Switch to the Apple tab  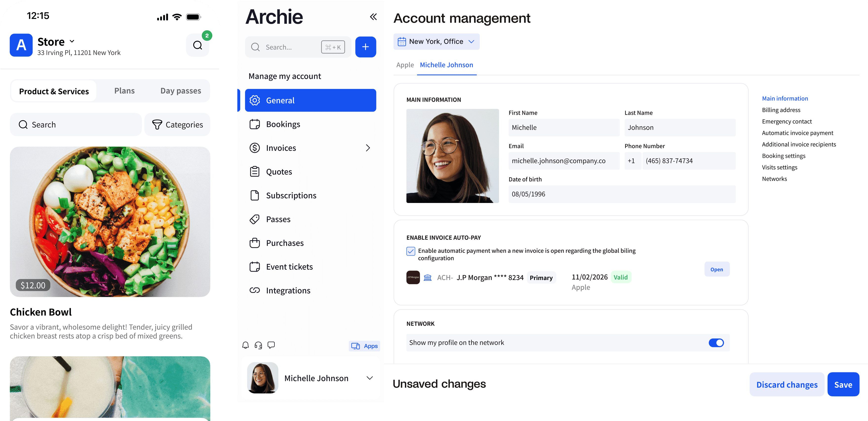point(405,65)
